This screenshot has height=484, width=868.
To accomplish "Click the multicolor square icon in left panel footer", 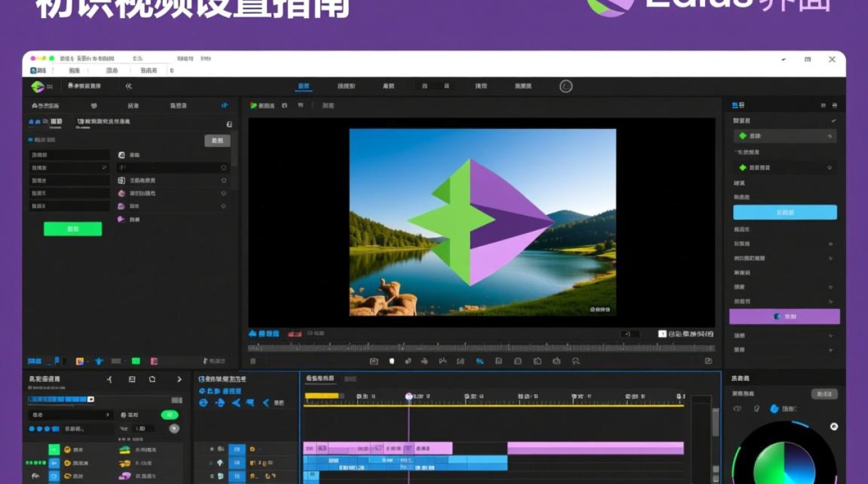I will [80, 361].
